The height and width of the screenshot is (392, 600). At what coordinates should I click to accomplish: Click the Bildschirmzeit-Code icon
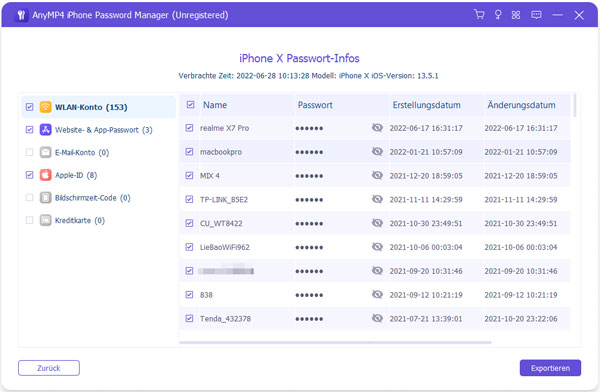(x=46, y=198)
